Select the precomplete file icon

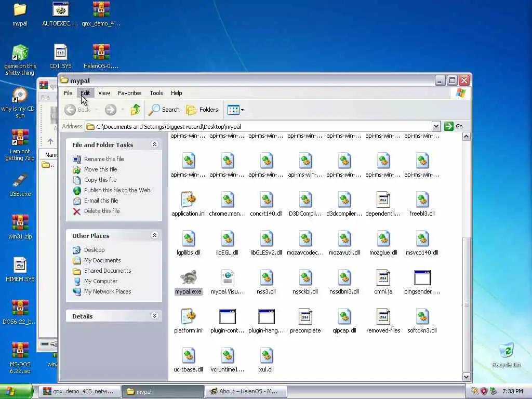305,316
